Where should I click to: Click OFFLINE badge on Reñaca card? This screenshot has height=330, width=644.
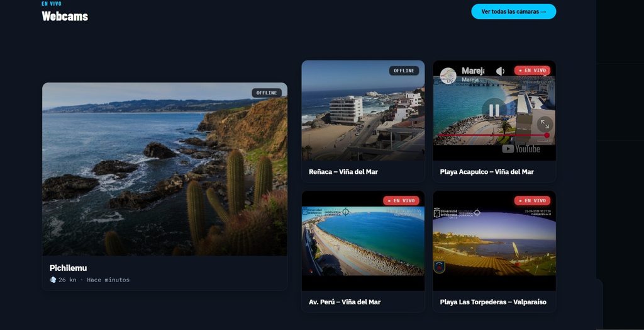404,71
